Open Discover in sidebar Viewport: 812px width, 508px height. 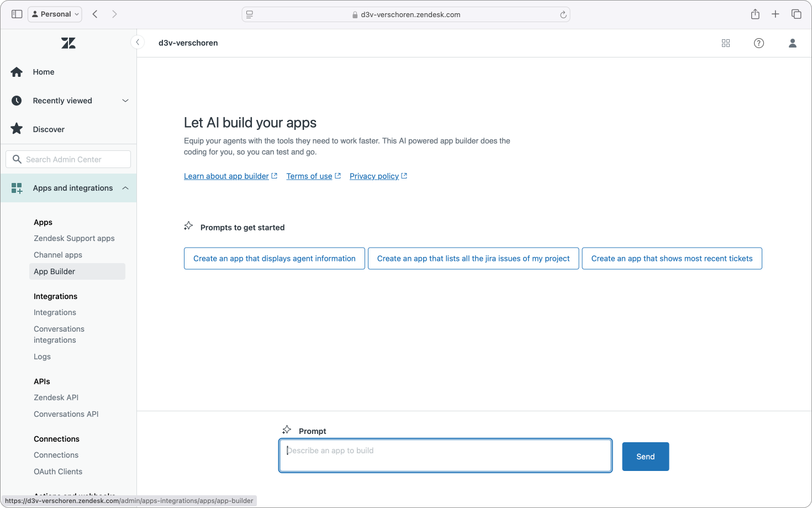(49, 129)
